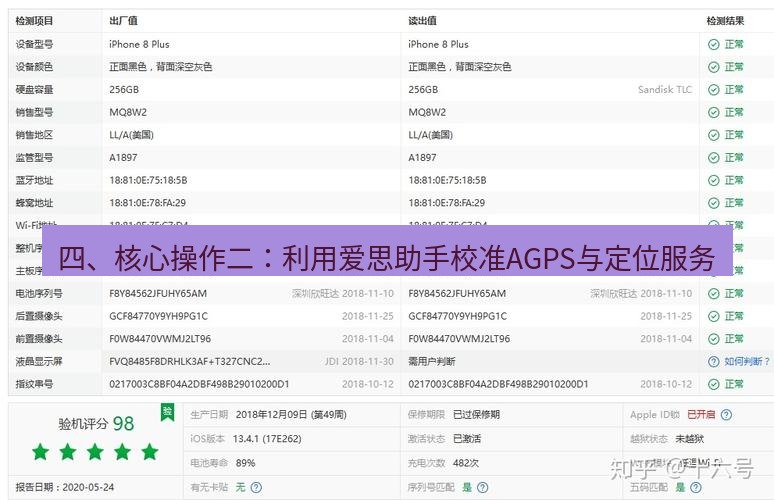This screenshot has width=774, height=500.
Task: Open the 如何判断？ link for 液晶显示屏
Action: 747,362
